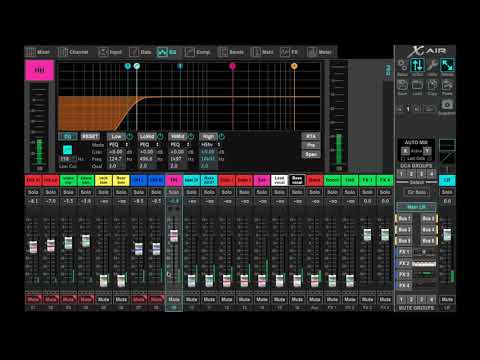Image resolution: width=480 pixels, height=360 pixels.
Task: Click the EQ on/off button
Action: (x=68, y=136)
